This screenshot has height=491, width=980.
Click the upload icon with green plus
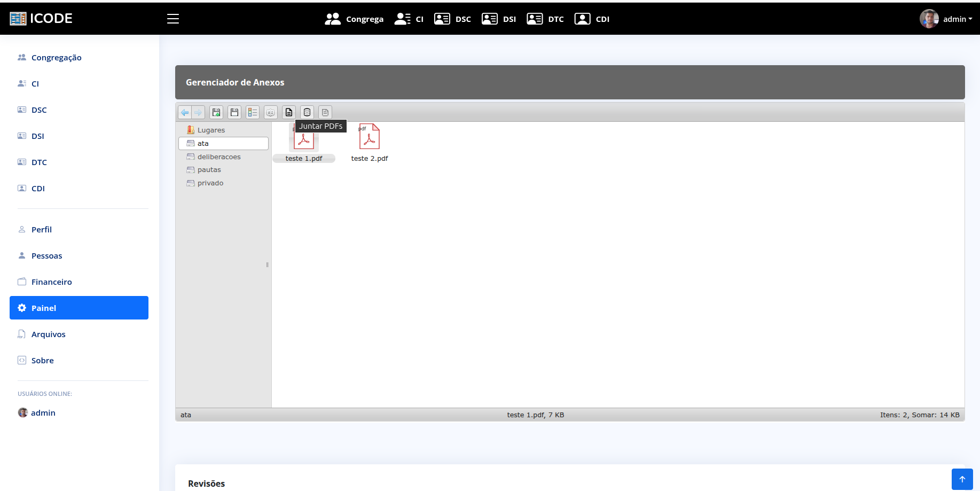click(x=216, y=112)
